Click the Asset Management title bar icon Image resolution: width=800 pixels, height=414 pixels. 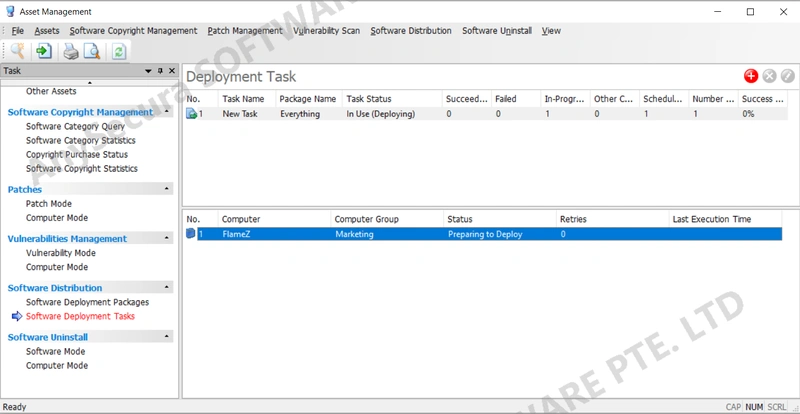tap(10, 11)
